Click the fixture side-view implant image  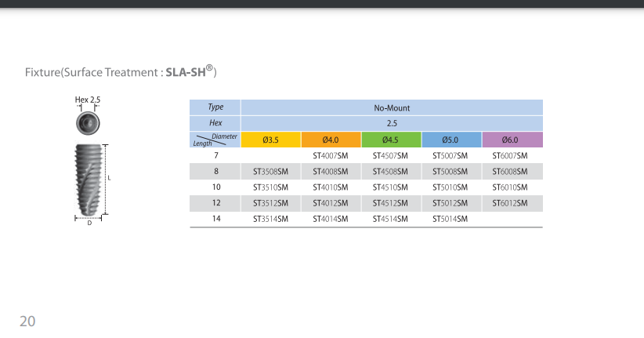[88, 180]
